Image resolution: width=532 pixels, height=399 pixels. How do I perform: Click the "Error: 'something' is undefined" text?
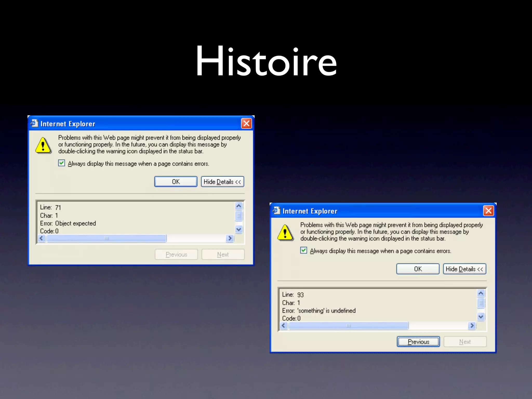319,311
